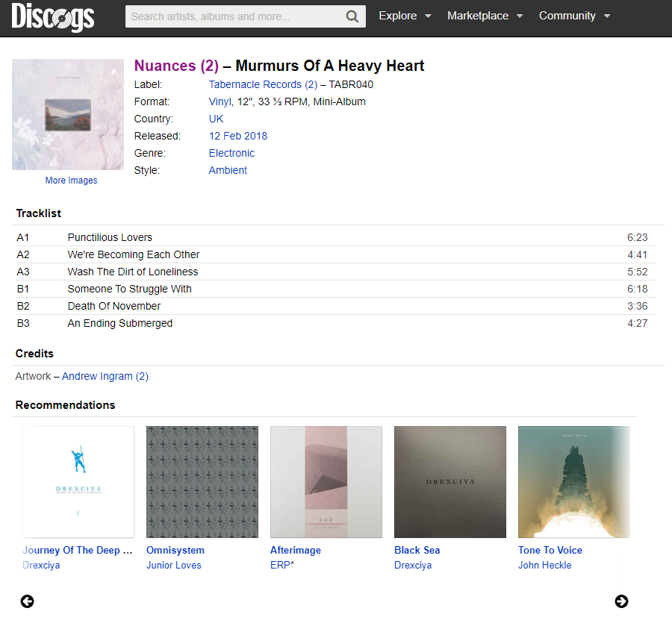672x620 pixels.
Task: Open the Omnisystem album thumbnail
Action: coord(202,482)
